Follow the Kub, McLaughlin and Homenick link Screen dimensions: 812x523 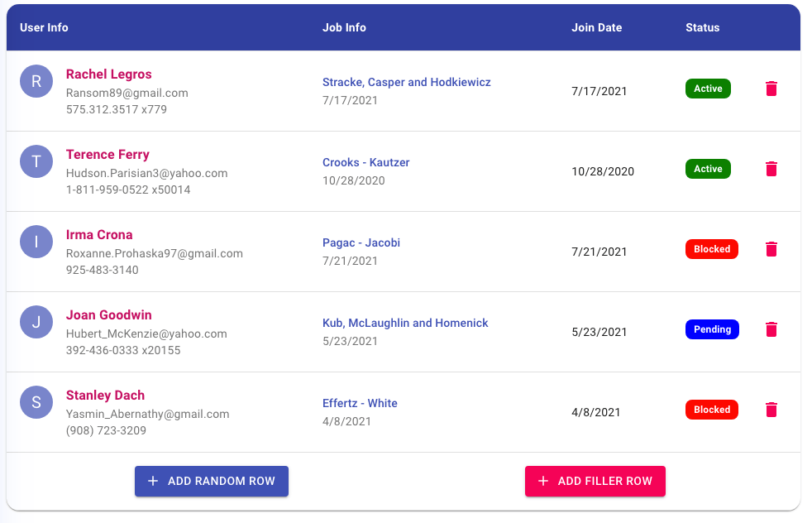click(405, 323)
